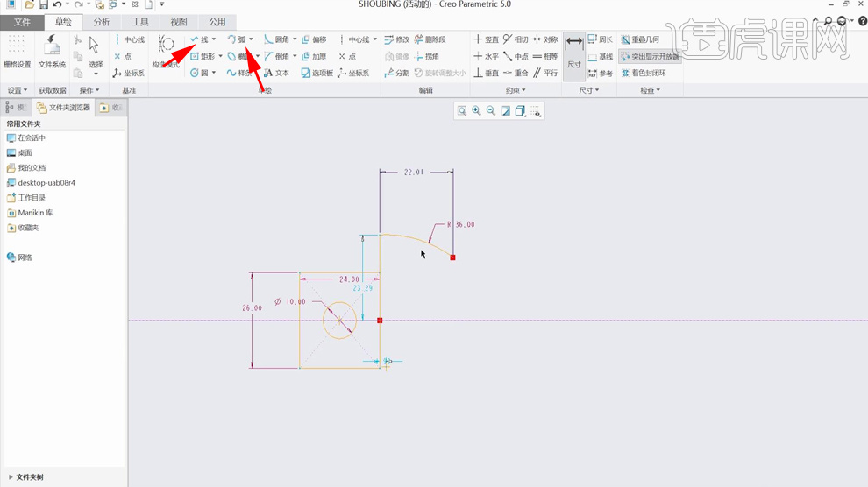Screen dimensions: 868x487
Task: Select the 圆 circle tool
Action: point(200,73)
